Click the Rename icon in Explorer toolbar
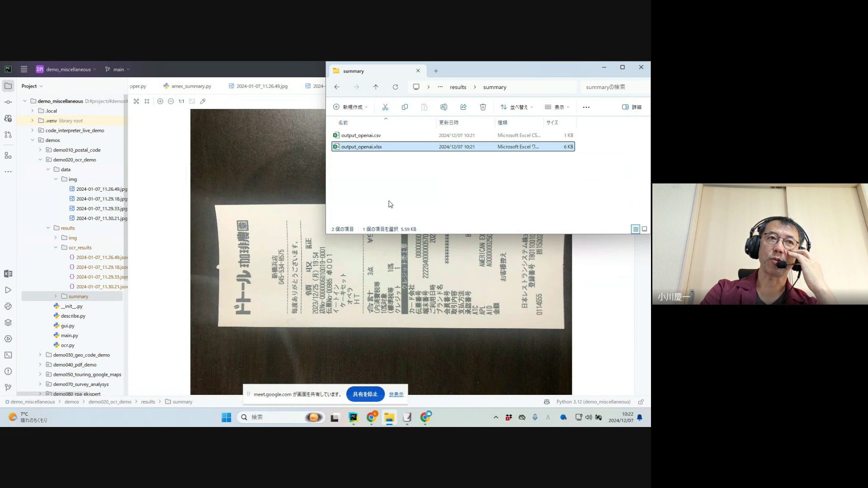This screenshot has height=488, width=868. click(443, 107)
